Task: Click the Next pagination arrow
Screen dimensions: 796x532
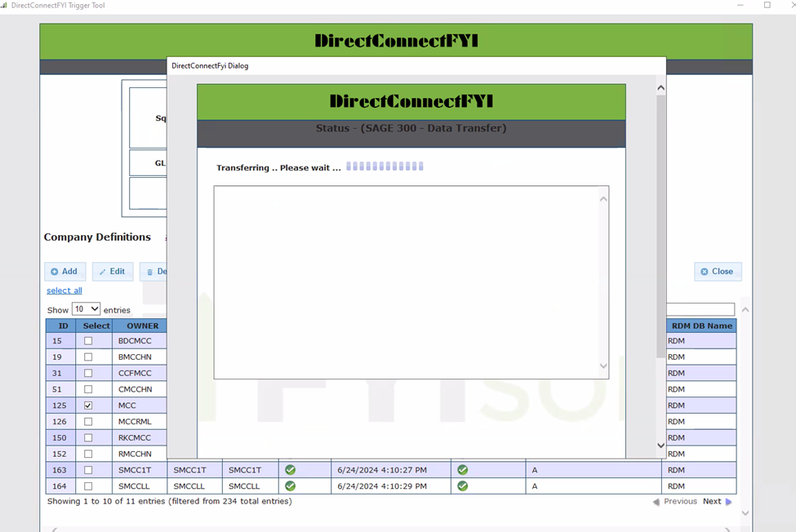Action: tap(728, 502)
